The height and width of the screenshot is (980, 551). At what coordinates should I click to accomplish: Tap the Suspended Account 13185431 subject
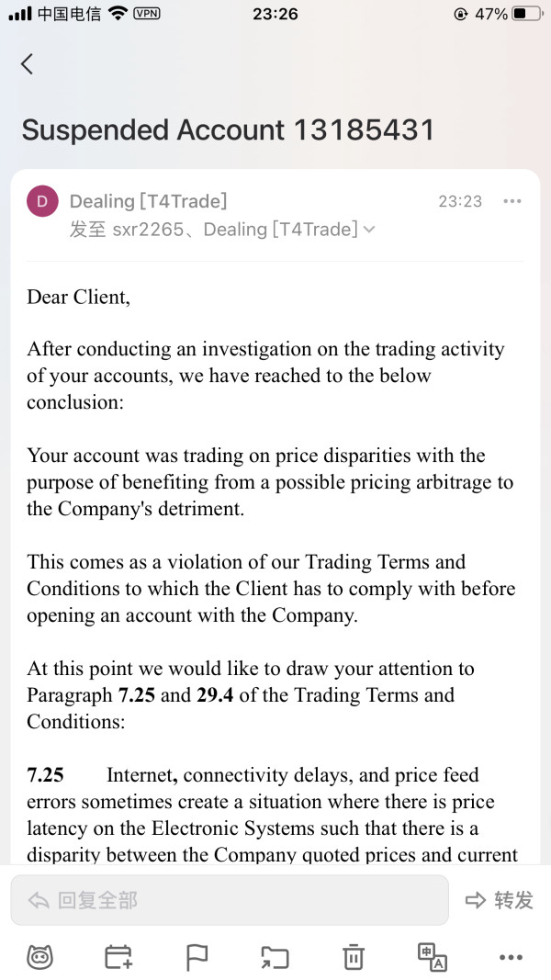pos(228,130)
